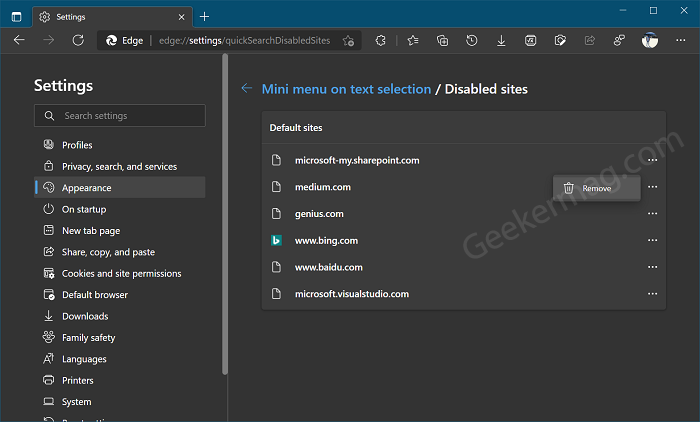Click www.baidu.com site entry
Image resolution: width=700 pixels, height=422 pixels.
(x=329, y=267)
